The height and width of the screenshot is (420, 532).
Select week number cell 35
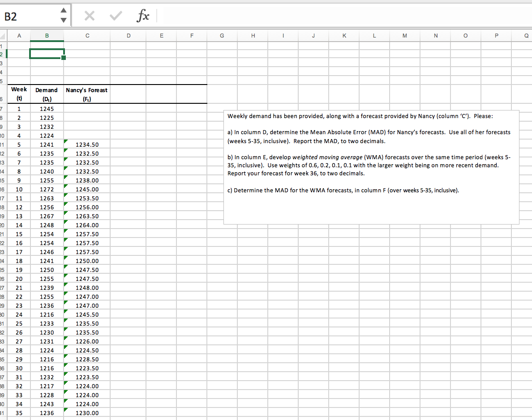19,413
